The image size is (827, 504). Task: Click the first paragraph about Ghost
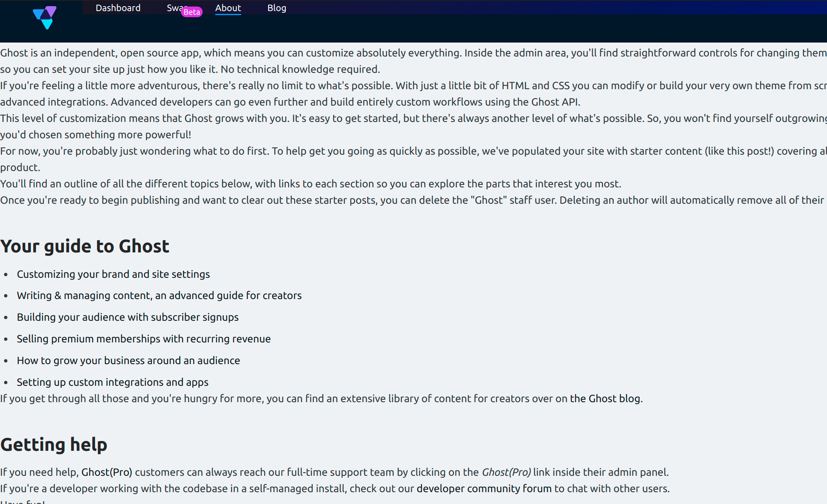tap(413, 61)
